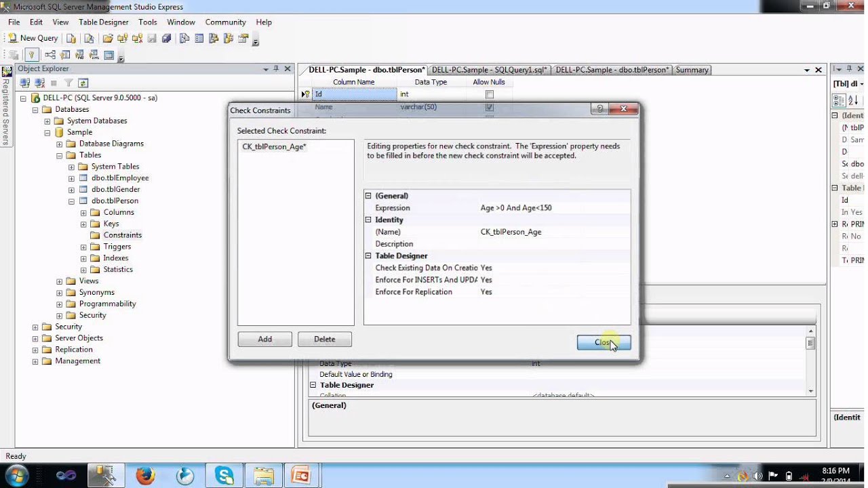
Task: Open the Relationships toolbar icon
Action: tap(50, 55)
